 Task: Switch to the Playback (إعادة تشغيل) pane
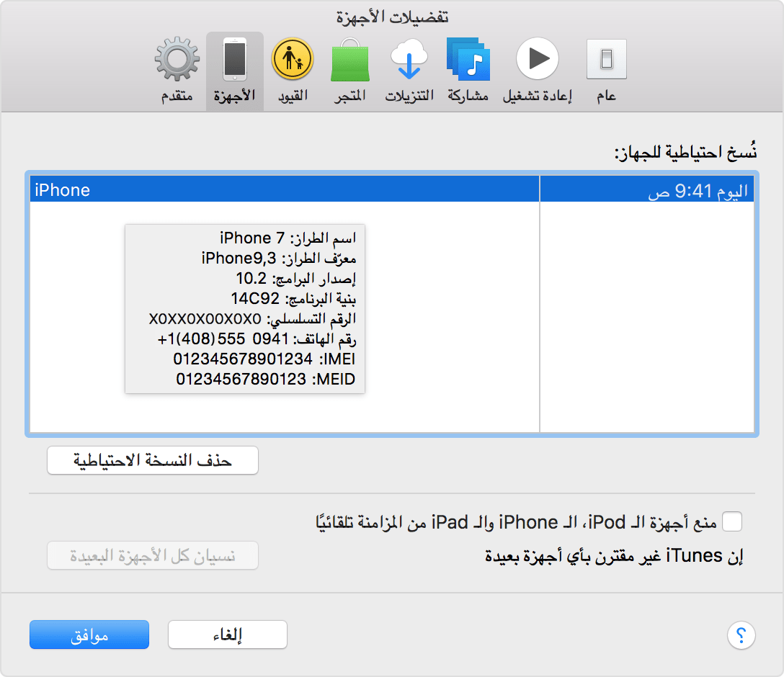click(x=537, y=71)
